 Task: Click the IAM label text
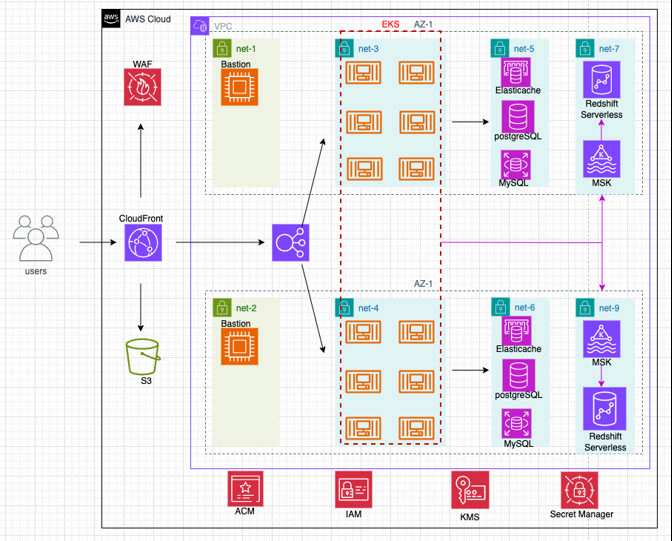tap(354, 514)
